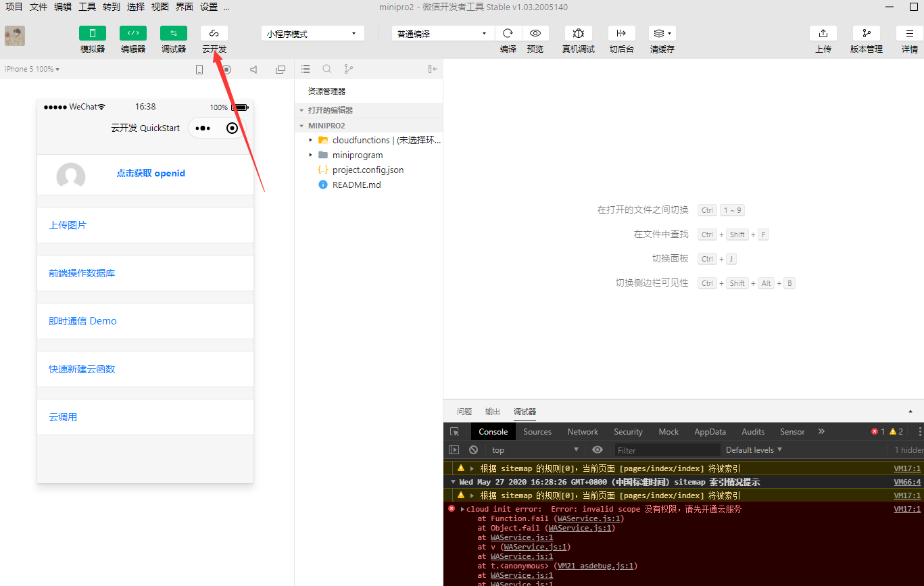Click the mini program capsule close circle
Viewport: 924px width, 586px height.
click(x=233, y=128)
